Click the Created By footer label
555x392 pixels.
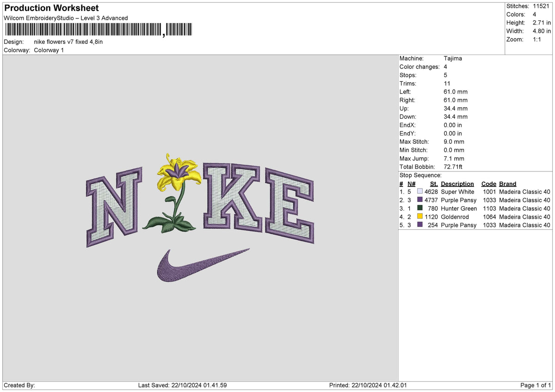pos(19,386)
